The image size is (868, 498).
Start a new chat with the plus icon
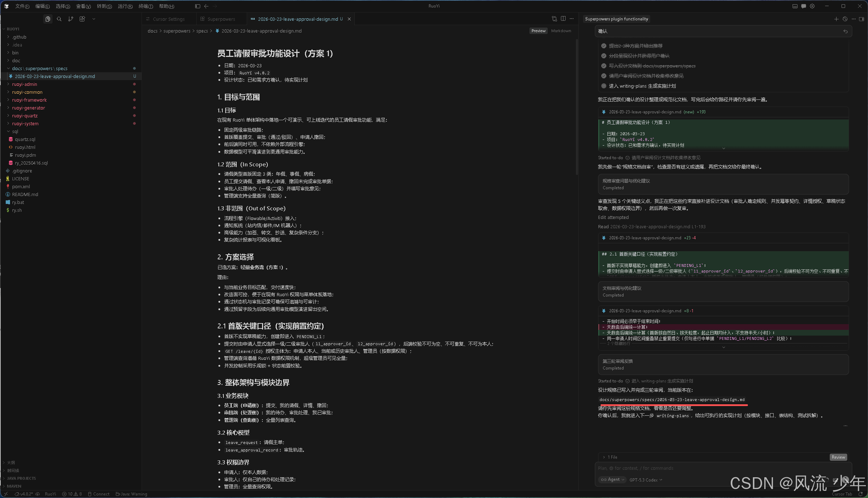coord(836,19)
